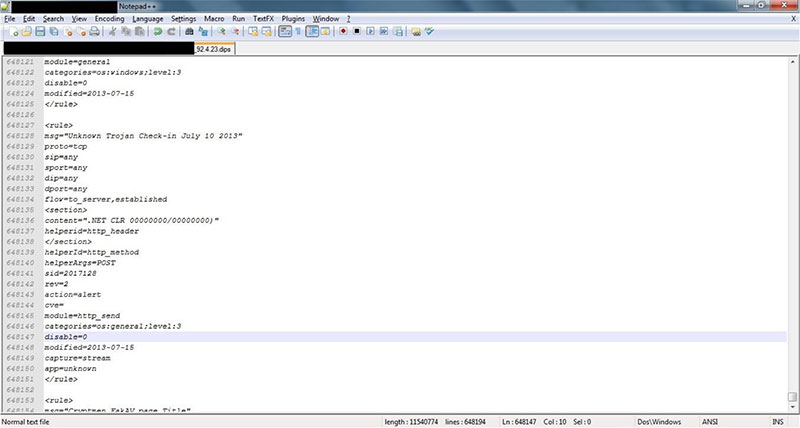800x428 pixels.
Task: Open the Macro menu
Action: click(x=214, y=18)
